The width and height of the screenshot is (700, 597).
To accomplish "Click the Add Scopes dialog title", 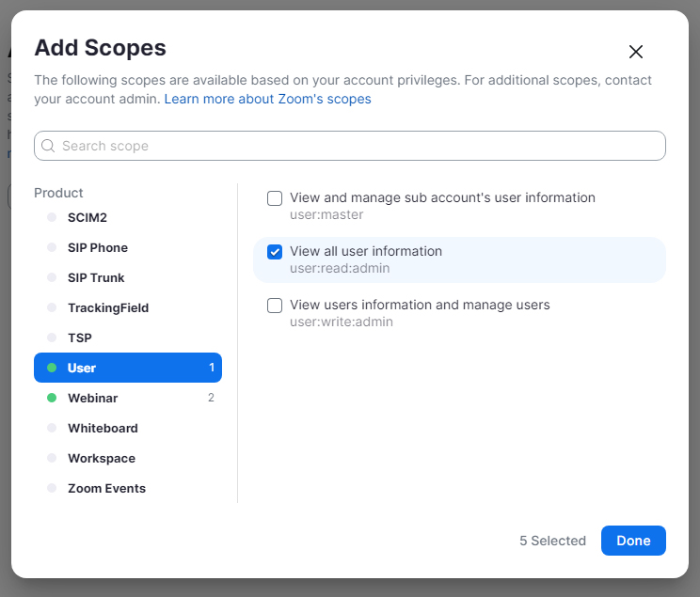I will pos(100,48).
